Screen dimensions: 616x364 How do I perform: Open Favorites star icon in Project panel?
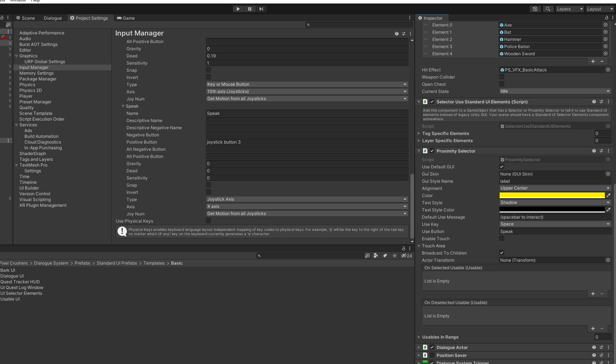click(395, 256)
